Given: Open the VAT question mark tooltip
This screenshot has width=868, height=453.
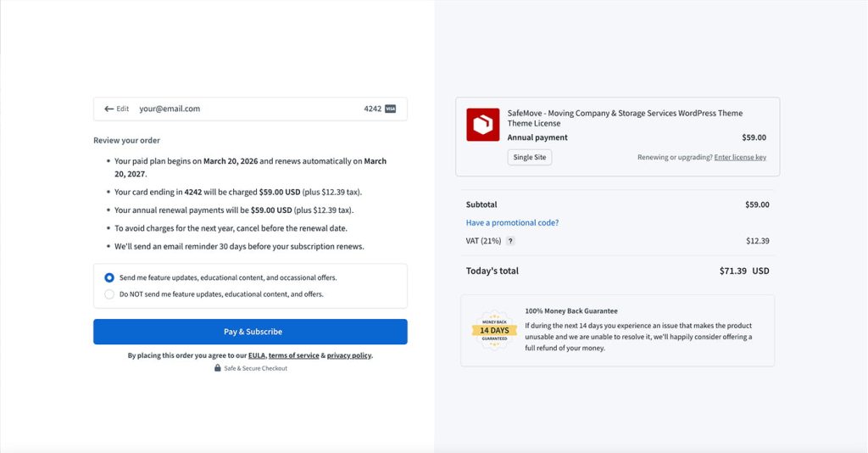Looking at the screenshot, I should click(x=510, y=241).
